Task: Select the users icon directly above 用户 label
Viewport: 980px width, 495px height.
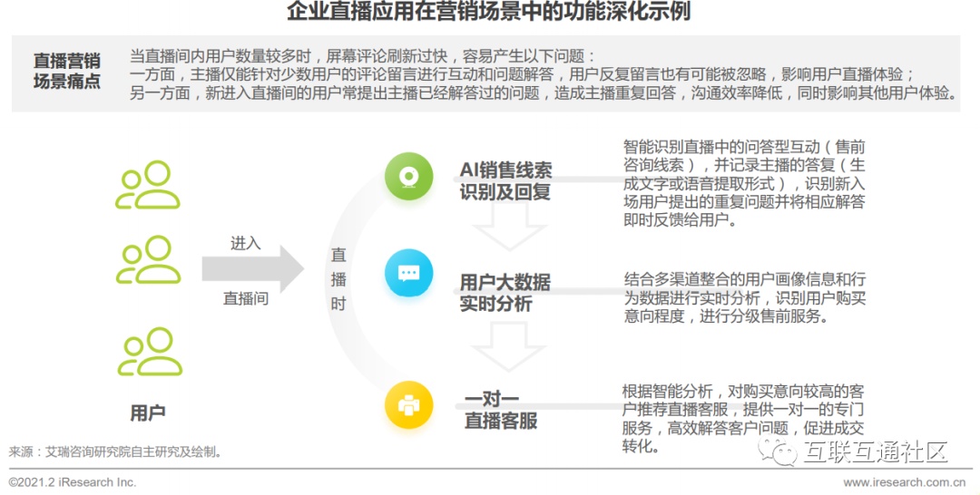Action: point(150,352)
